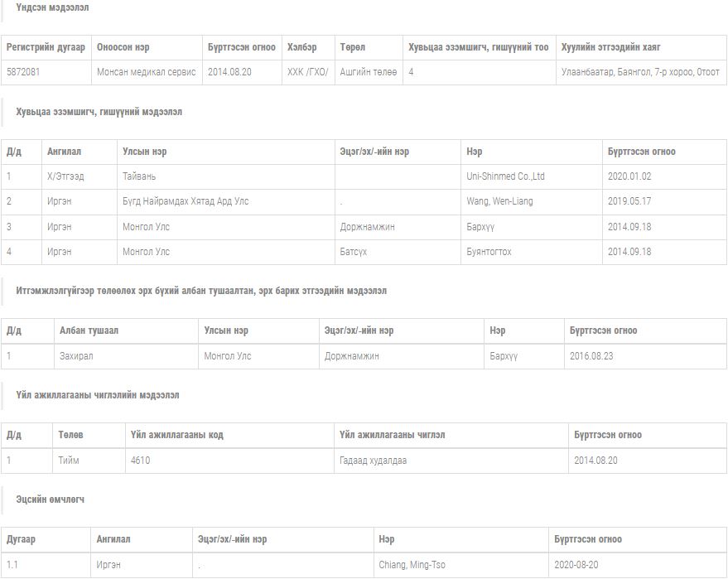This screenshot has width=728, height=579.
Task: Select company name Монсан медикал сервис
Action: (x=146, y=72)
